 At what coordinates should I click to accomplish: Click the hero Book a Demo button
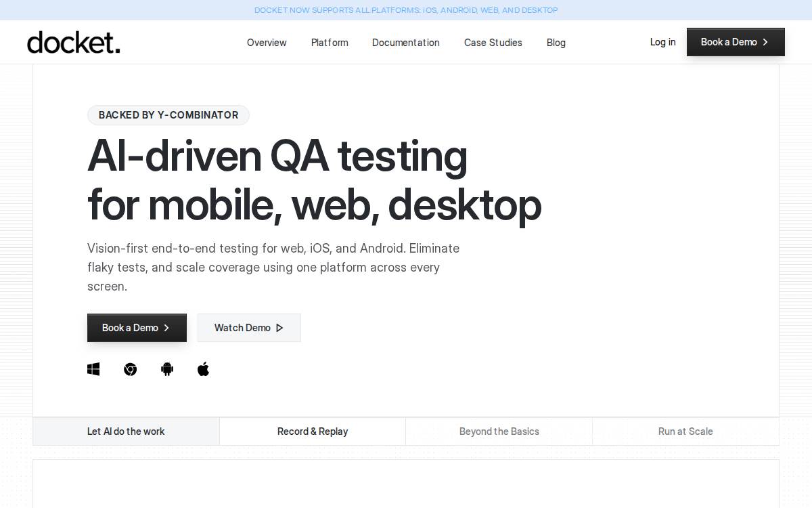point(137,328)
